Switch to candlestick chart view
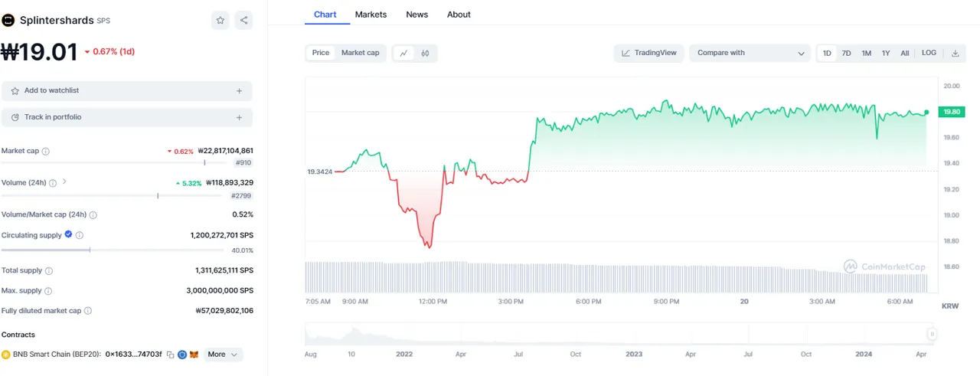 point(425,54)
